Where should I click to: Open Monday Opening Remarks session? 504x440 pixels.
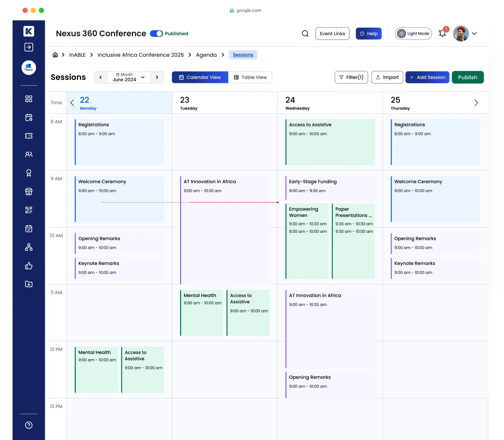119,243
